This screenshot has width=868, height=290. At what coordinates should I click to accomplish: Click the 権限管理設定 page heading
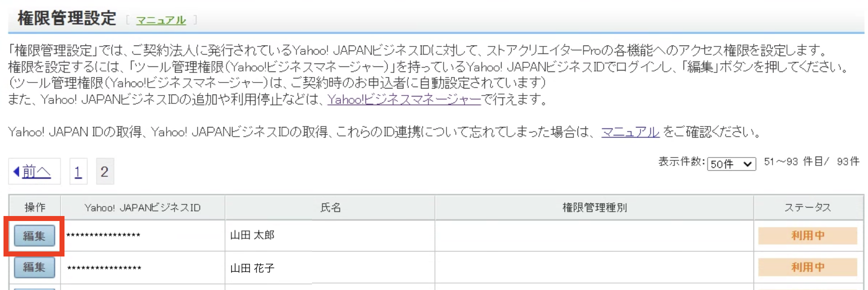[x=67, y=18]
